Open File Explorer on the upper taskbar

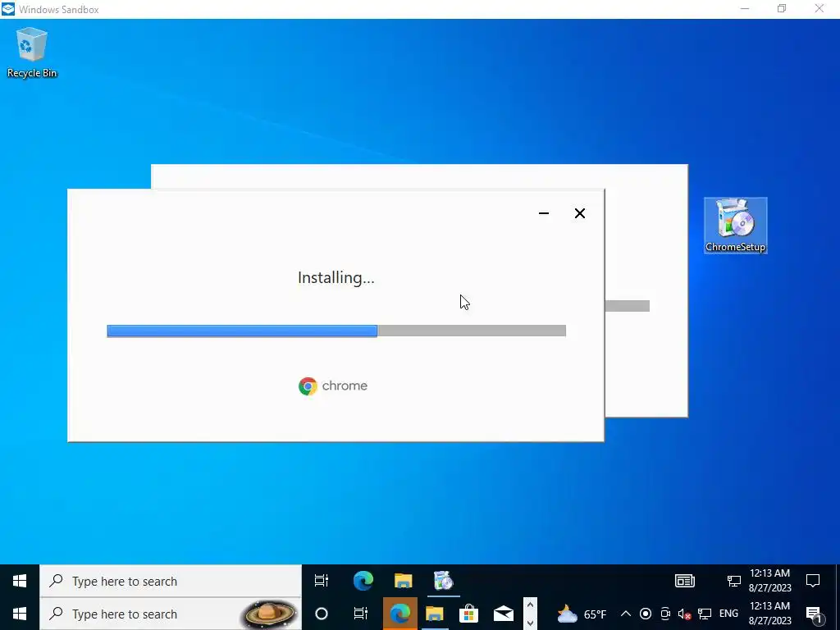[404, 581]
